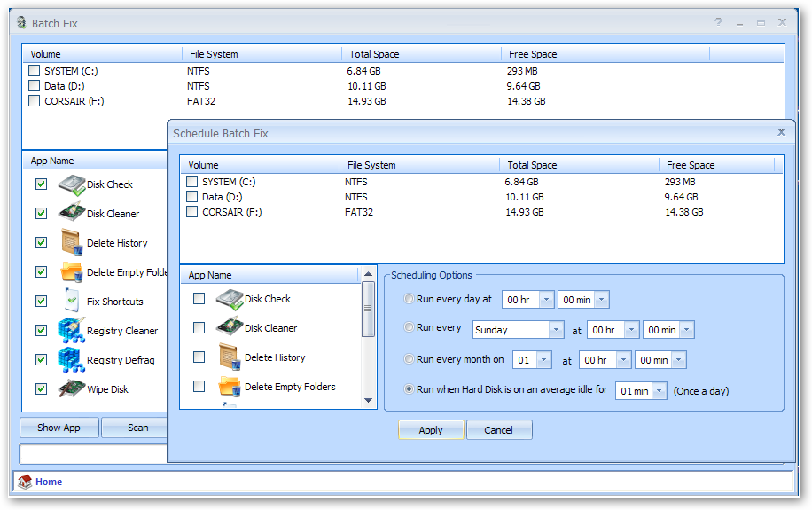Click 'FAT32' cell in Batch Fix window
This screenshot has height=510, width=812.
tap(201, 101)
